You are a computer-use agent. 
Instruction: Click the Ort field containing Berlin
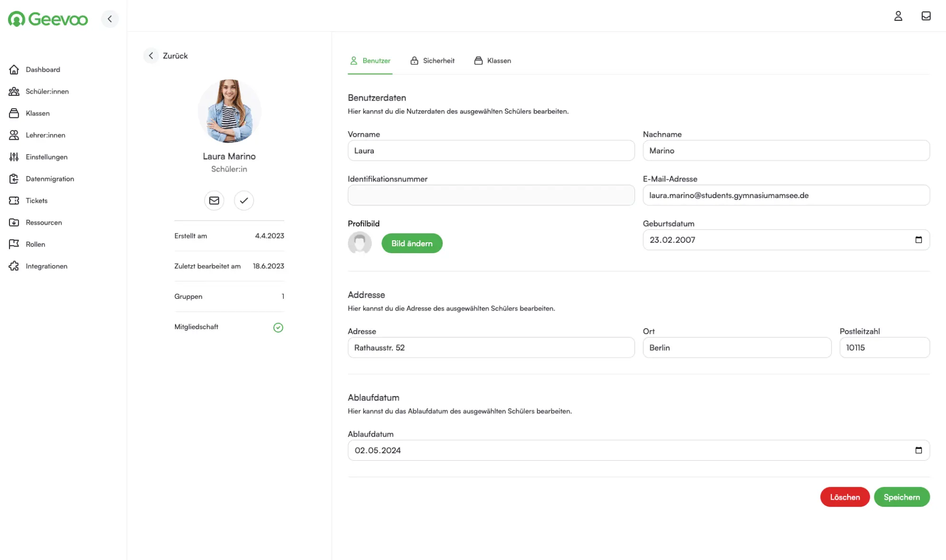[x=737, y=348]
